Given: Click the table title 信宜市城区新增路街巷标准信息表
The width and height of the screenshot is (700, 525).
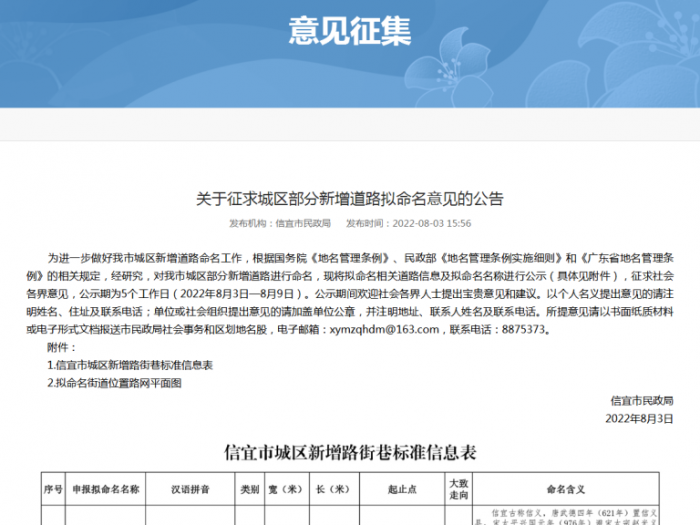Looking at the screenshot, I should tap(350, 453).
